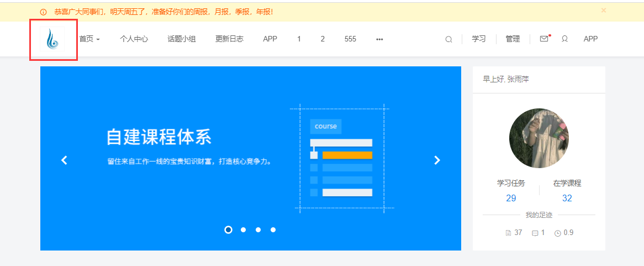Open the mail envelope notifications icon
This screenshot has height=266, width=644.
[x=544, y=39]
